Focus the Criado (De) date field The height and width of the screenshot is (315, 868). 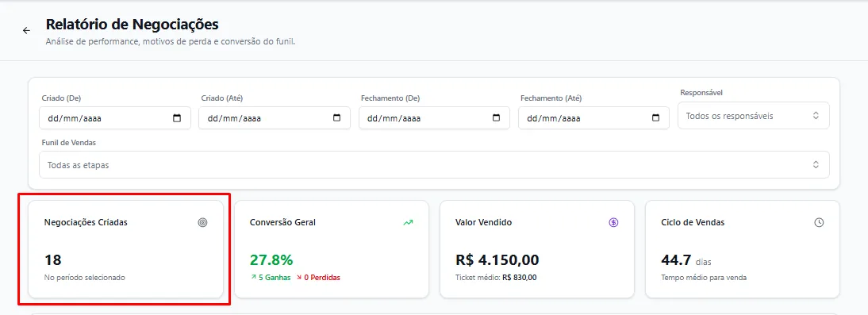click(115, 118)
